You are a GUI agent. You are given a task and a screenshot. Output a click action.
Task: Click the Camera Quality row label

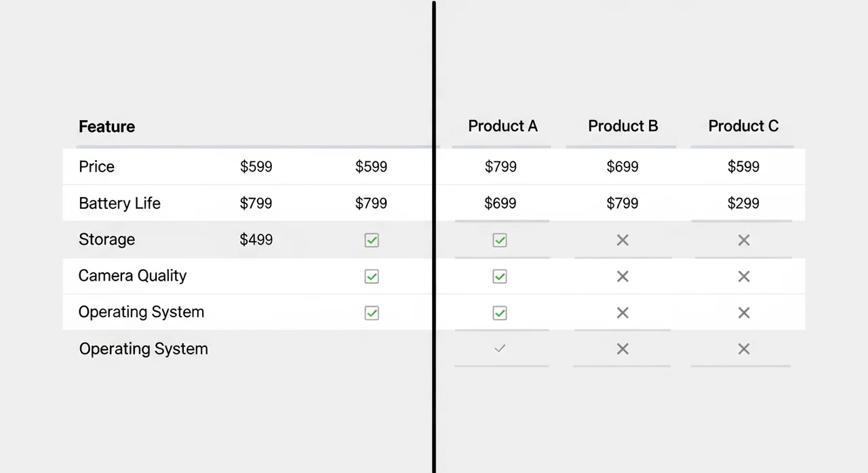coord(132,276)
